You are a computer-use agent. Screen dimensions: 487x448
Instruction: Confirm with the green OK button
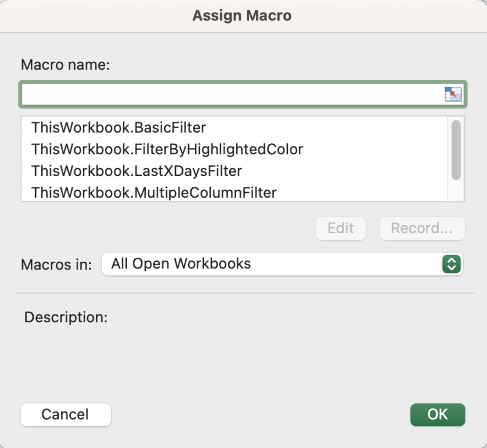pos(437,415)
